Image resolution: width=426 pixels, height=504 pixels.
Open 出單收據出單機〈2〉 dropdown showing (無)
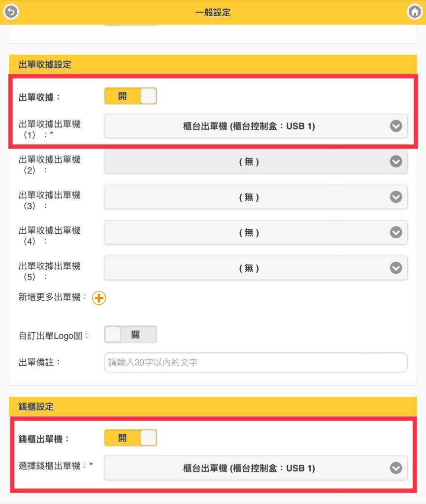coord(256,161)
